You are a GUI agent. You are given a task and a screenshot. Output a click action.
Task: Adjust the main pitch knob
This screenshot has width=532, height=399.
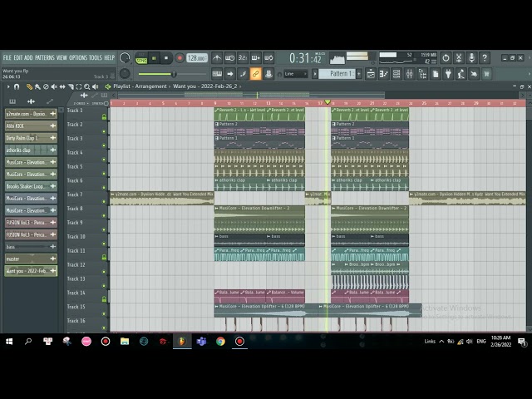point(125,74)
